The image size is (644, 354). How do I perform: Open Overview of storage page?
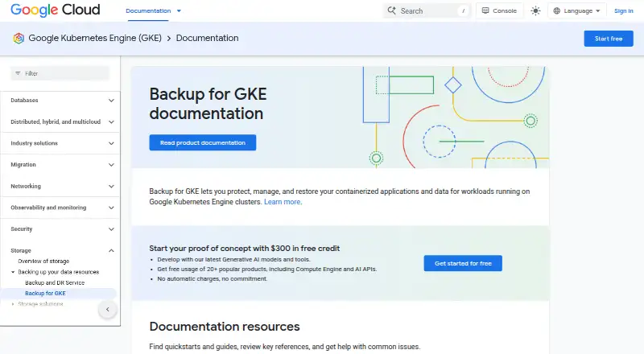43,261
